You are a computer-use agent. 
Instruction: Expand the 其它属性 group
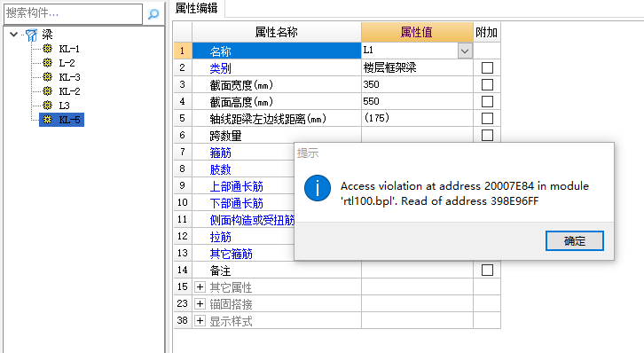[x=200, y=286]
